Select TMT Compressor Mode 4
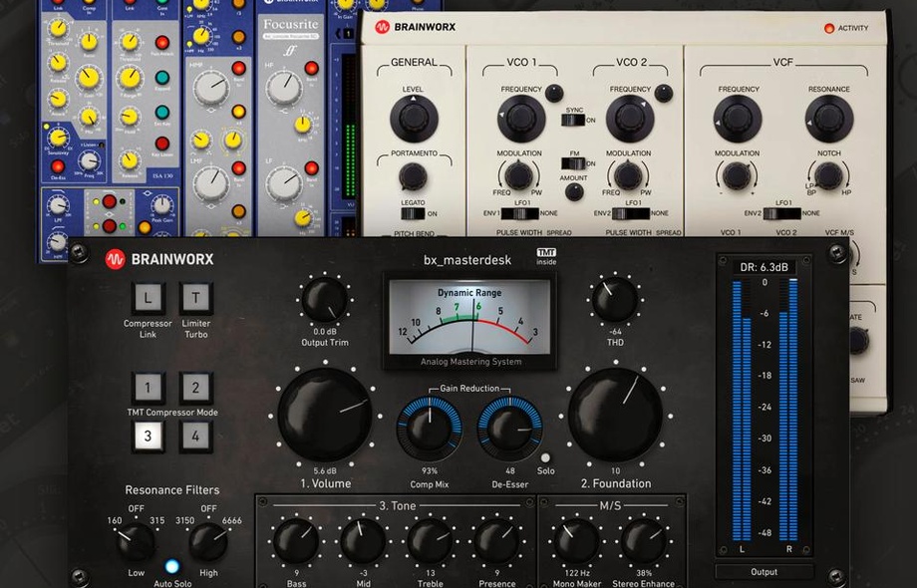This screenshot has width=917, height=588. (x=195, y=436)
